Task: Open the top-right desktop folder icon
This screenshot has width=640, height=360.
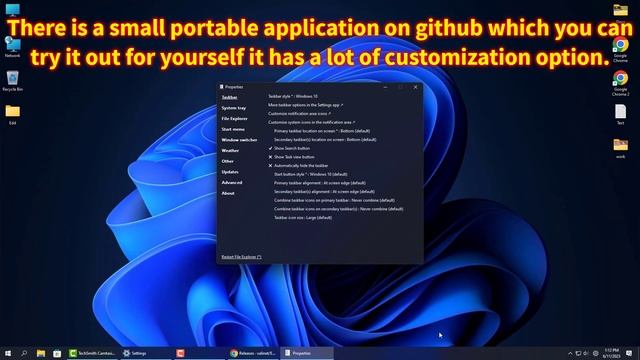Action: (x=620, y=10)
